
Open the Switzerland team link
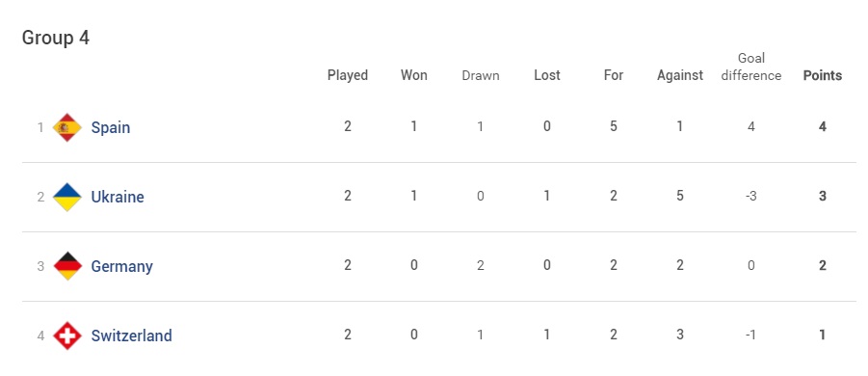[x=131, y=336]
